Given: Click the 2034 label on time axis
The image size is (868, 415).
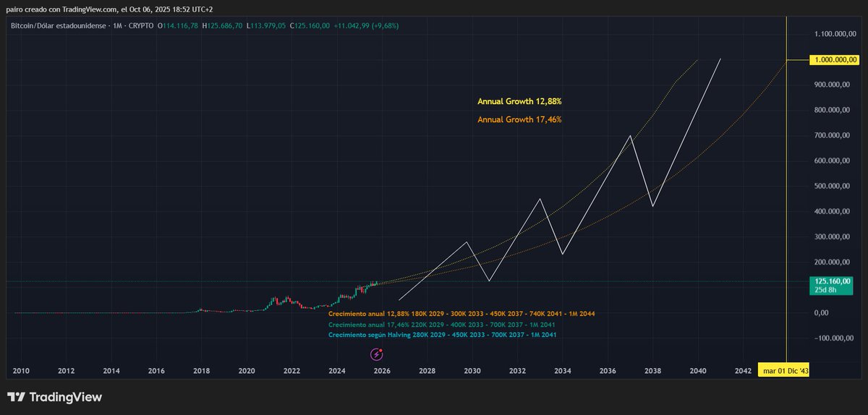Looking at the screenshot, I should pos(562,371).
